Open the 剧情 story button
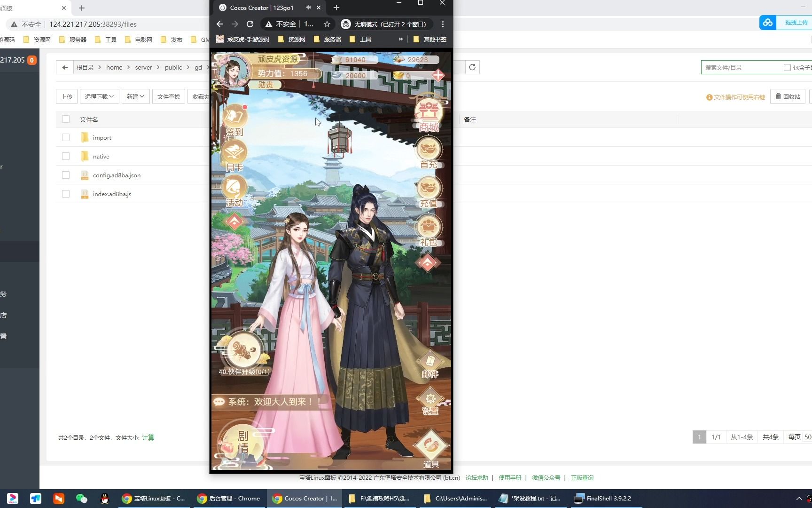Viewport: 812px width, 508px height. click(243, 443)
